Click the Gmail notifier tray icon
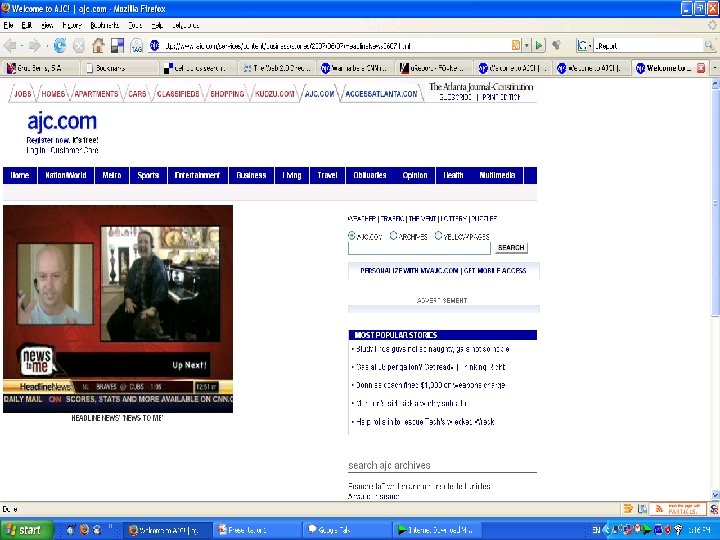The image size is (720, 540). pos(638,530)
